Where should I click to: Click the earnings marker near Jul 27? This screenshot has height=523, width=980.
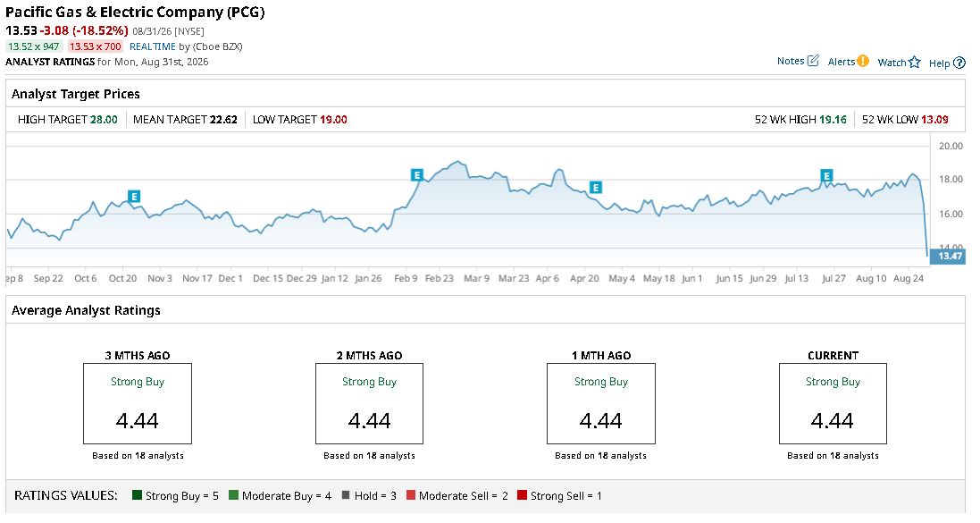(826, 176)
